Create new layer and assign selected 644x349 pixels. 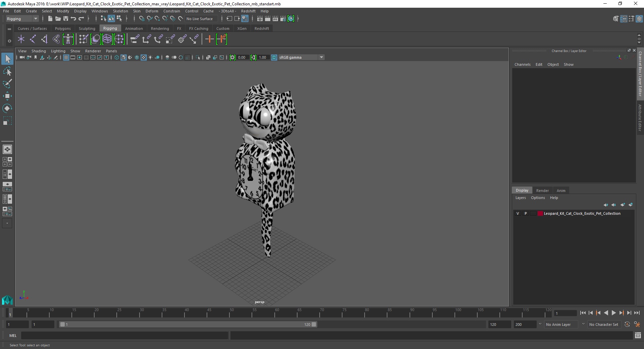[x=631, y=205]
